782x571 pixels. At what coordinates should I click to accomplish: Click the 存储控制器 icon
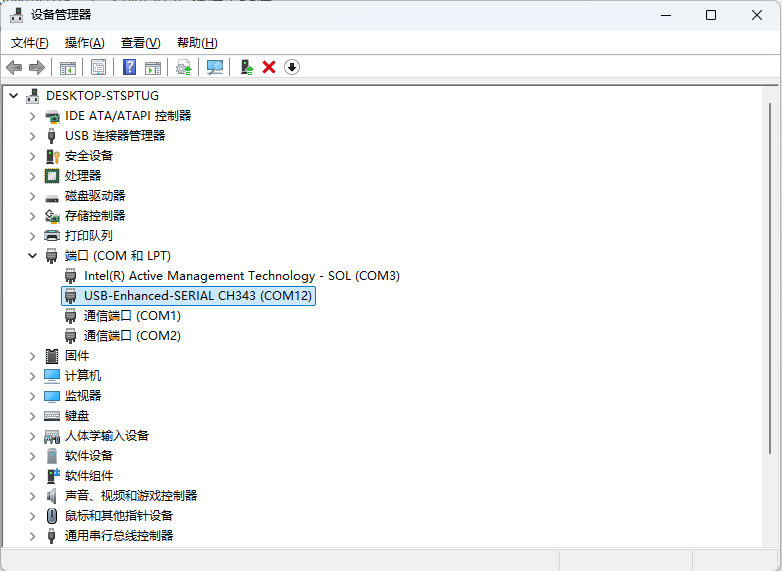coord(52,216)
